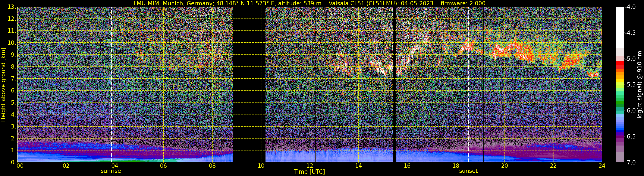Screen dimensions: 644x176
Task: Click height-axis tick label "1."
Action: click(x=13, y=150)
